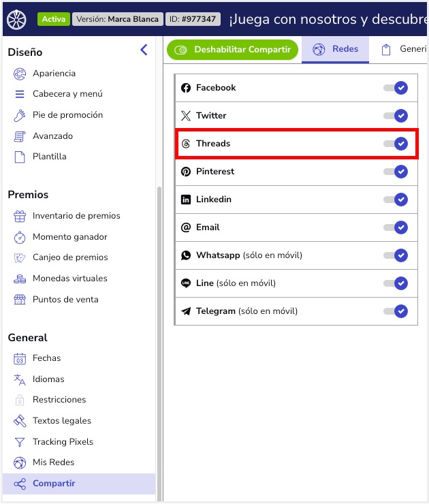Viewport: 429px width, 504px height.
Task: Toggle the Telegram sharing switch
Action: point(396,311)
